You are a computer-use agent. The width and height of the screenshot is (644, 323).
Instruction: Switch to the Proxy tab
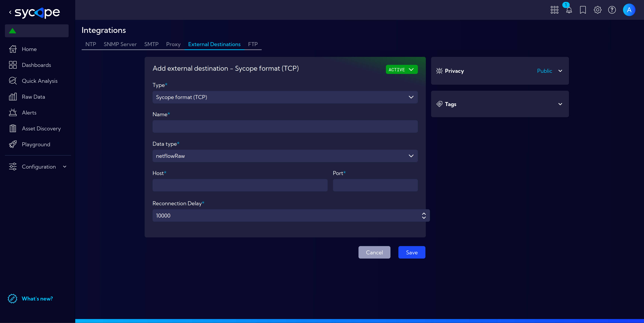tap(173, 44)
